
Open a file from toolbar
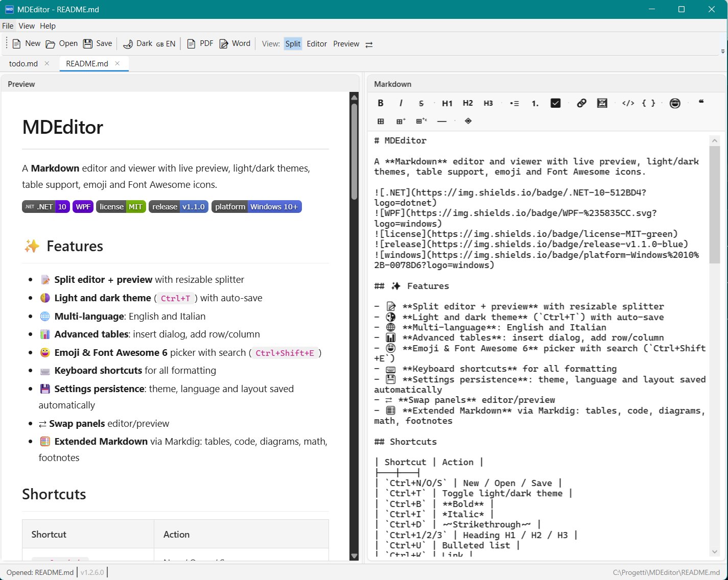(x=62, y=44)
